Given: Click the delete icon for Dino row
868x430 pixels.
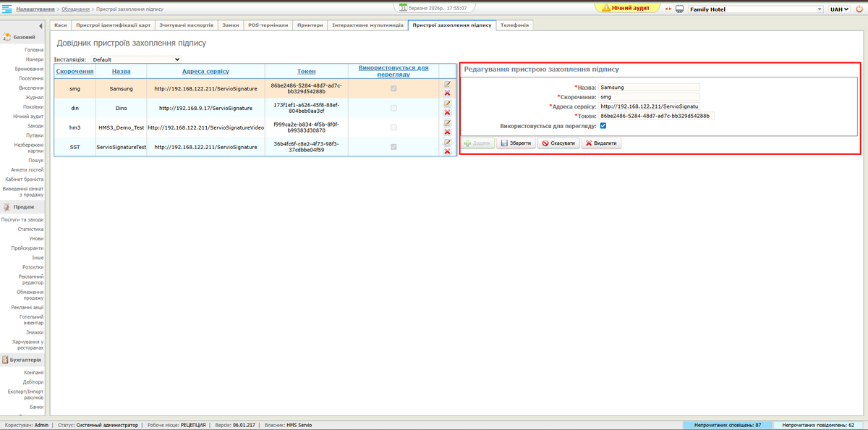Looking at the screenshot, I should tap(447, 112).
